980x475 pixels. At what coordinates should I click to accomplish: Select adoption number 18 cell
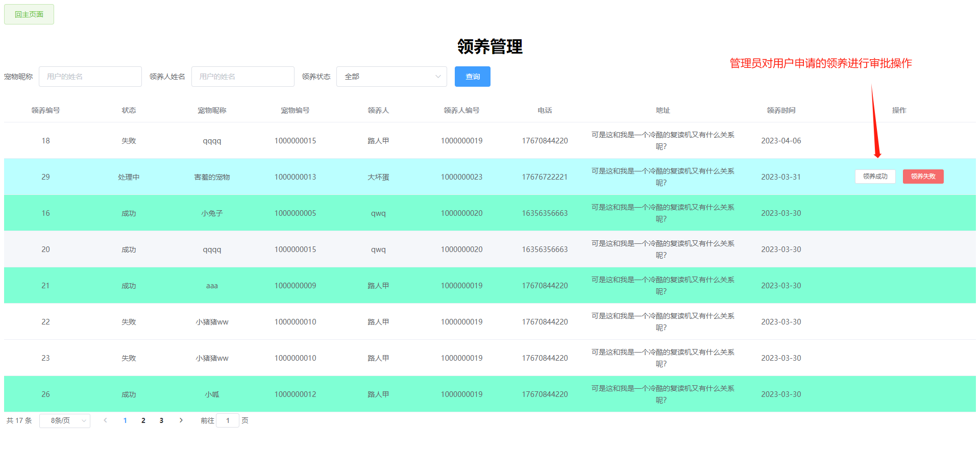[45, 141]
